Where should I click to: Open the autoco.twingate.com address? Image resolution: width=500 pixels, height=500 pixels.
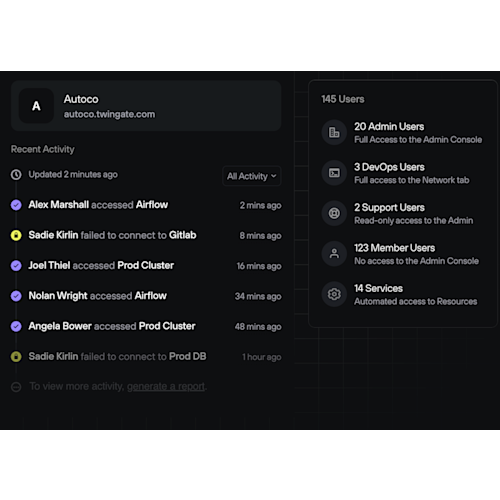click(x=109, y=114)
